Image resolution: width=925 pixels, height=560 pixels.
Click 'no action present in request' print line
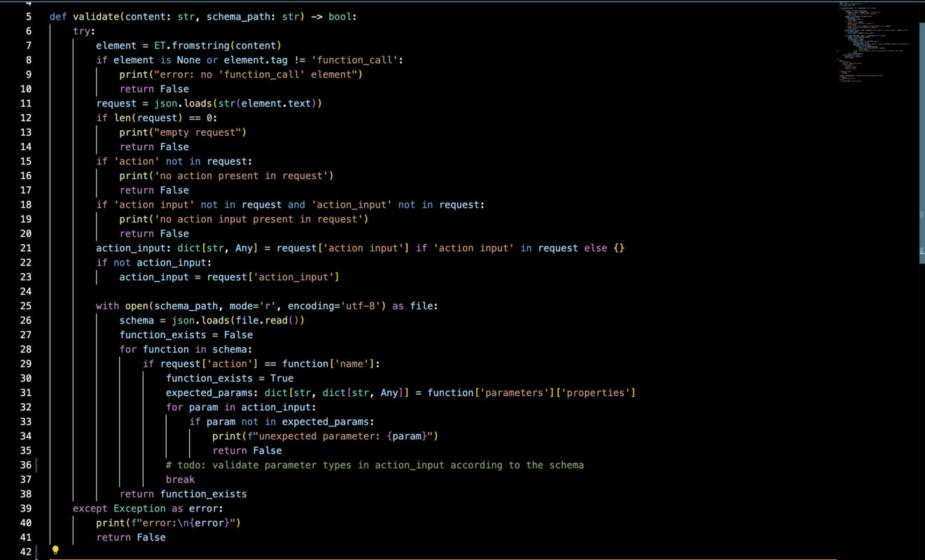[x=226, y=176]
